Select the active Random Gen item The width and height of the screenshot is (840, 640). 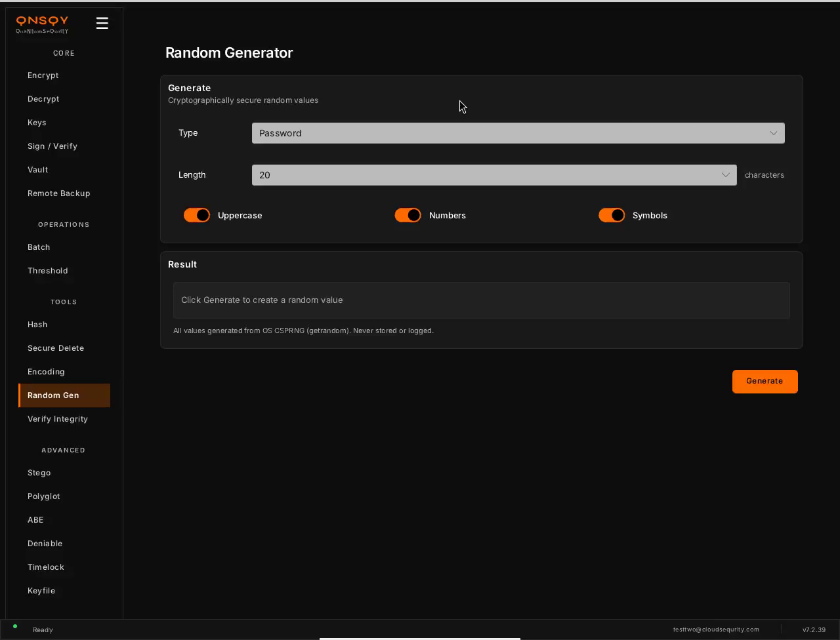click(x=64, y=395)
